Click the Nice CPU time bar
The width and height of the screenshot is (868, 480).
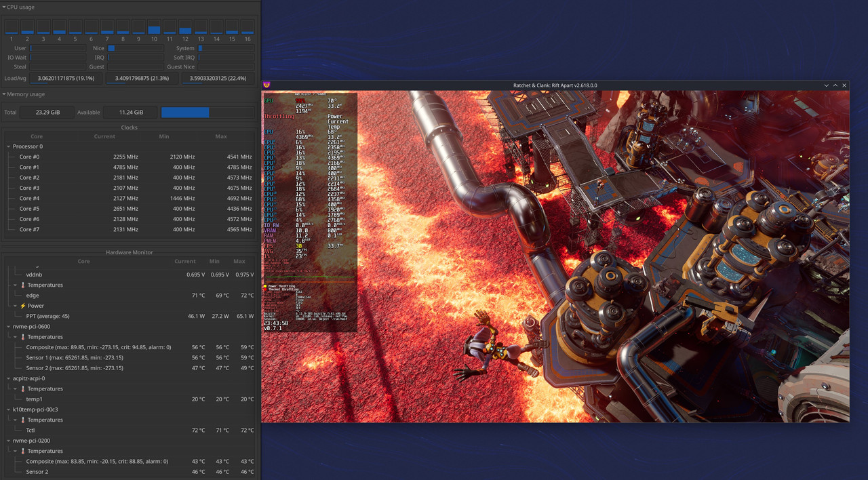click(x=136, y=48)
